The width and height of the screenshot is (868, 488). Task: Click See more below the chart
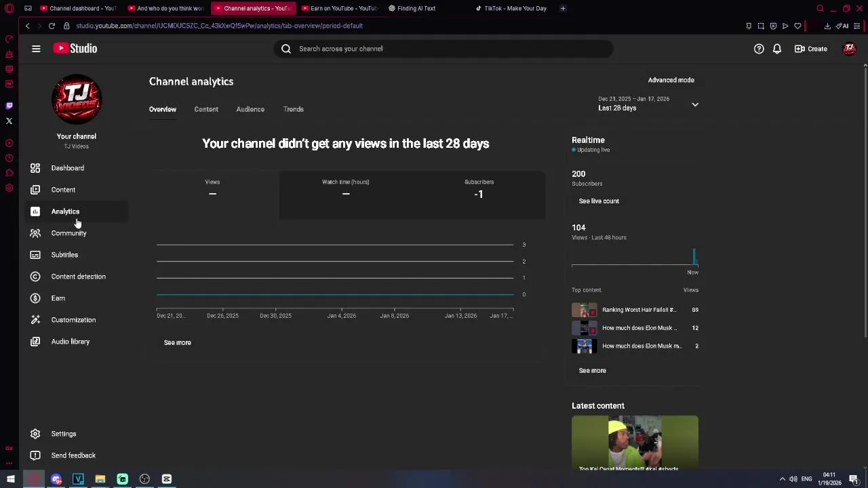pyautogui.click(x=178, y=342)
